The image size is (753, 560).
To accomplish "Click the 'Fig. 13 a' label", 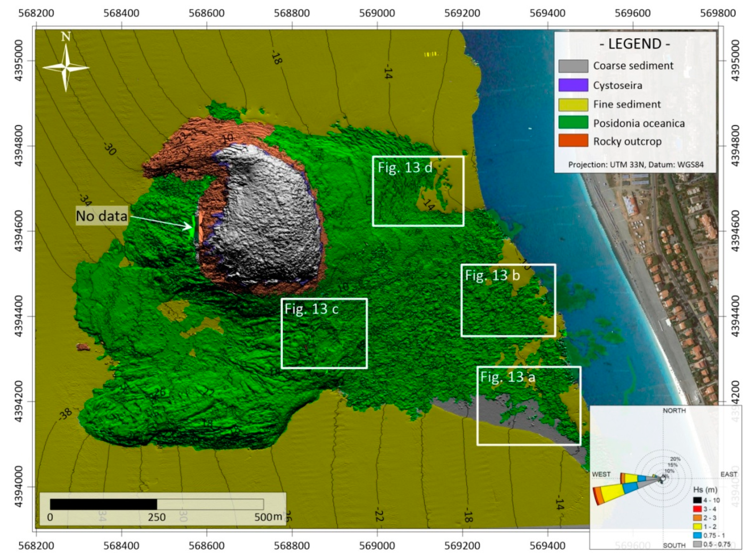I will click(x=507, y=377).
